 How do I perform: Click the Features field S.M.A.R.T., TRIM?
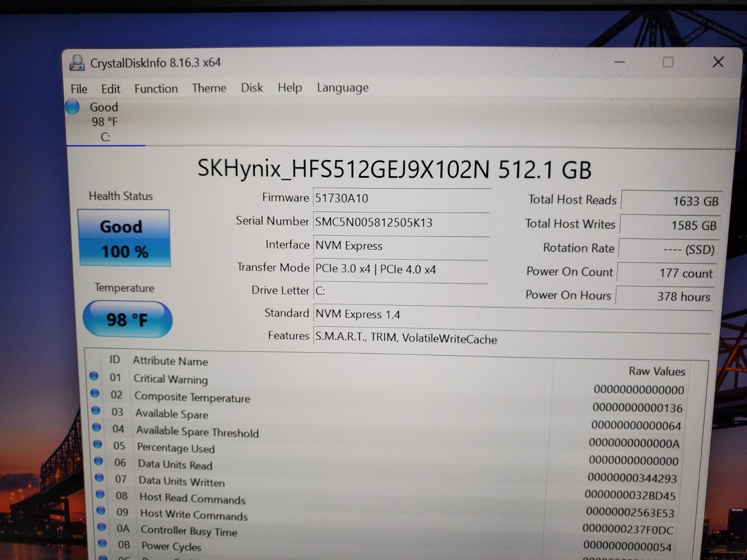[x=513, y=339]
